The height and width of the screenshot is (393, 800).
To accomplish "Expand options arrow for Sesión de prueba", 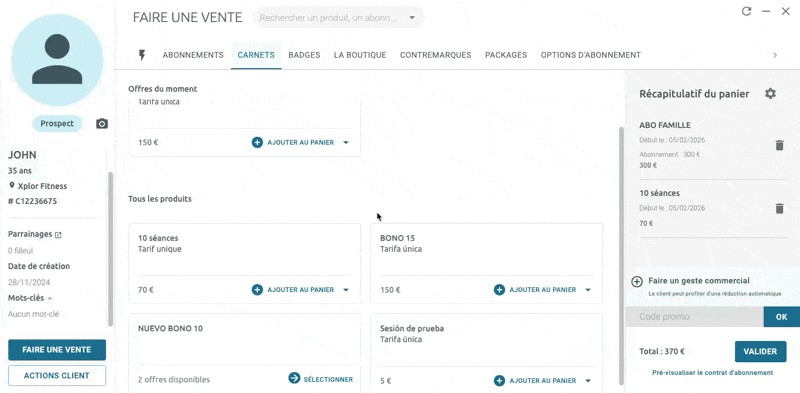I will point(588,381).
